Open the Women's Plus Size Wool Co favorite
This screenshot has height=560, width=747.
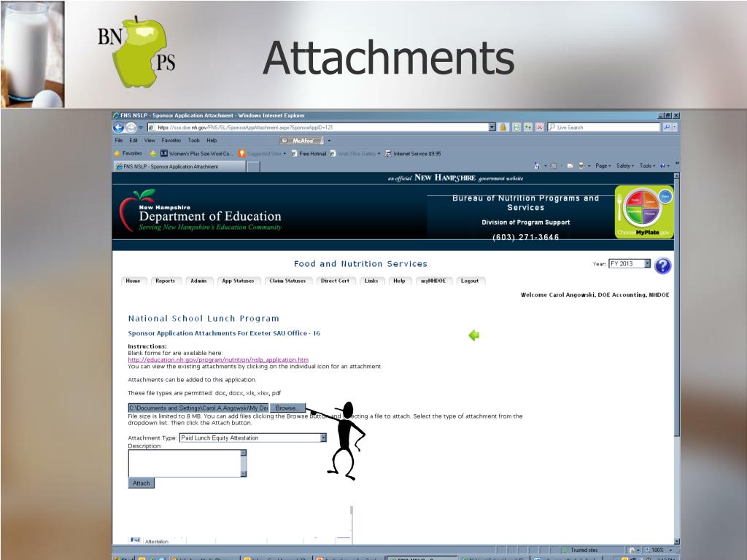pos(196,153)
